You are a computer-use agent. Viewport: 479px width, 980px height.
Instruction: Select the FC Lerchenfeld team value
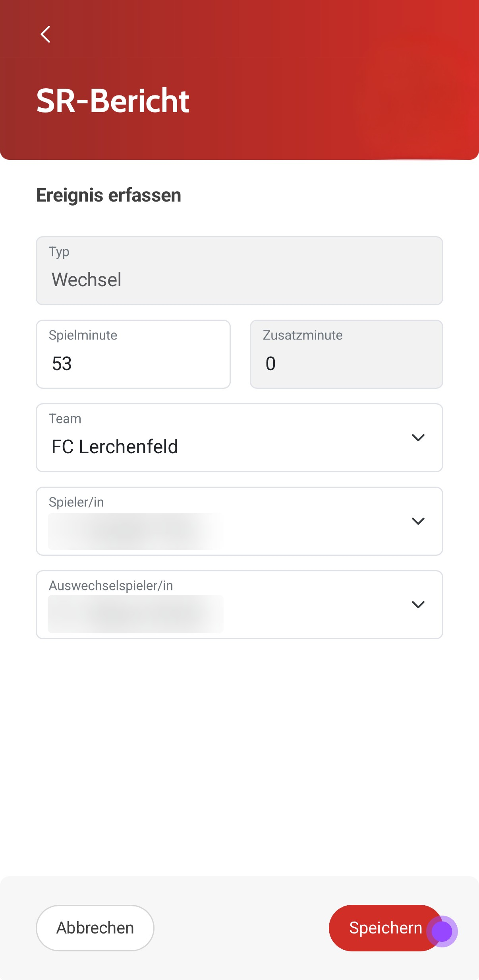coord(115,447)
